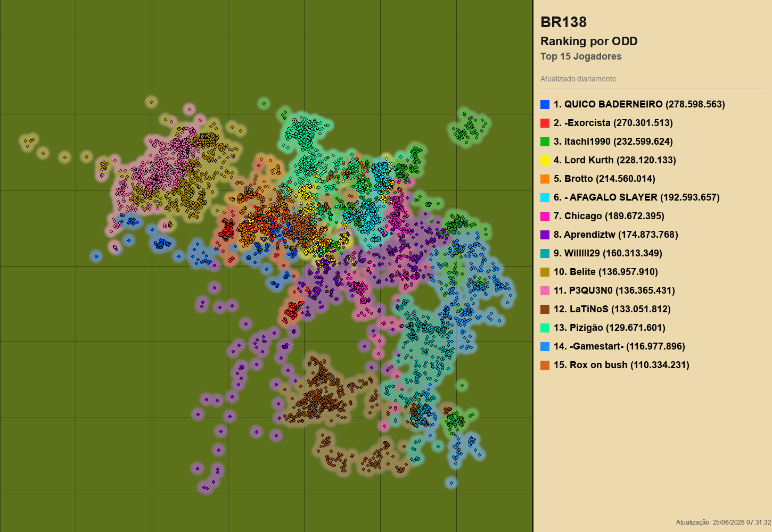Screen dimensions: 772x532
Task: Click the pink swatch beside P3QU3N0
Action: 545,290
